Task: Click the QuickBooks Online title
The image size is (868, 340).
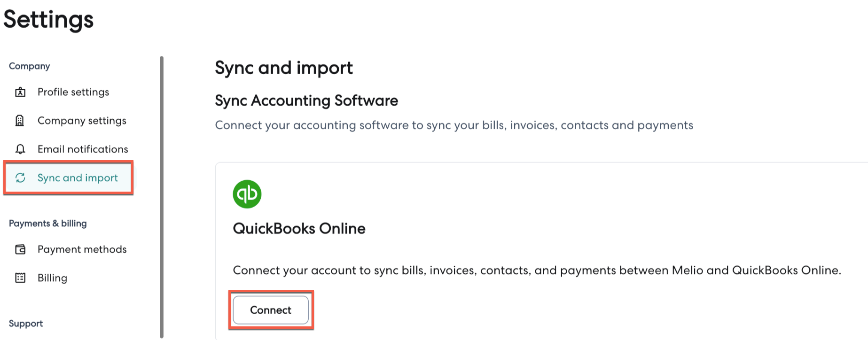Action: (299, 229)
